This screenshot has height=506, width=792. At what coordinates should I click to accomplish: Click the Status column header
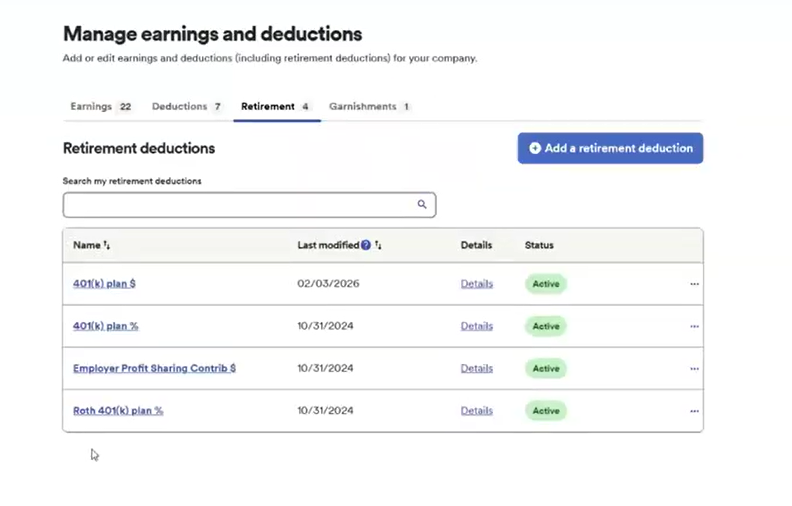539,245
